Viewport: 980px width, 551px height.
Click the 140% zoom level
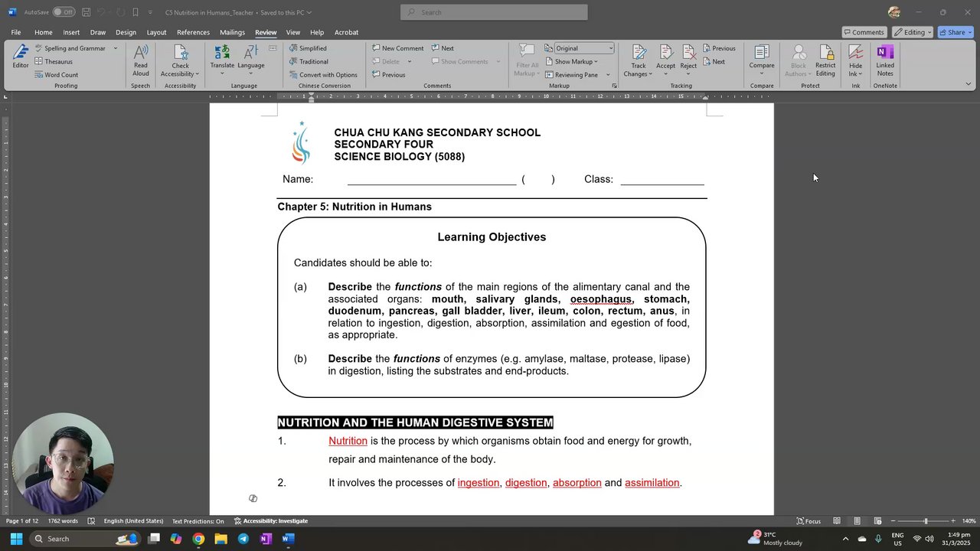click(x=969, y=521)
